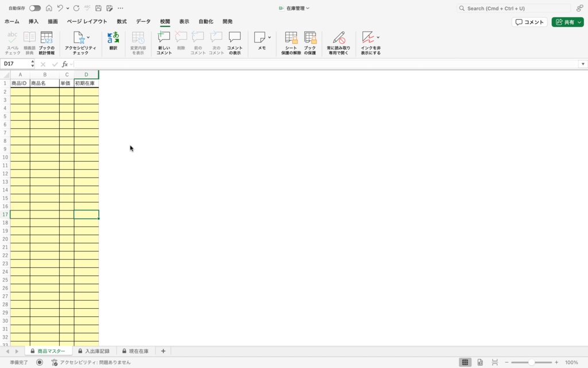Viewport: 588px width, 368px height.
Task: Open the 表示 ribbon tab
Action: [x=184, y=21]
